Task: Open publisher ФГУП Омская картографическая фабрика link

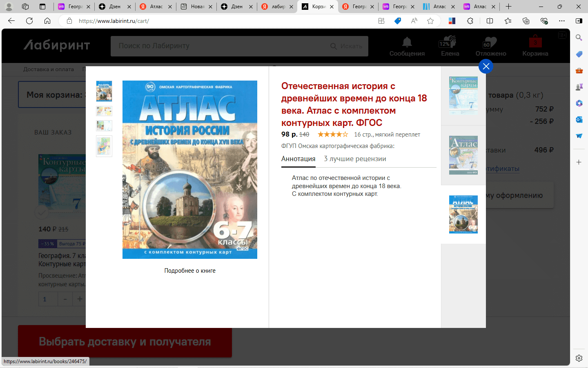Action: 338,146
